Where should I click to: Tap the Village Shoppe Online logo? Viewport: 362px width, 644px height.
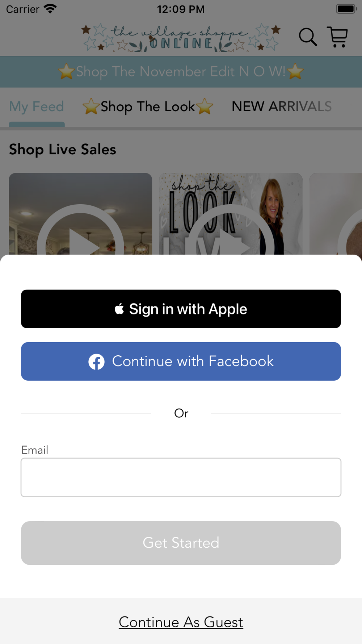(x=181, y=38)
